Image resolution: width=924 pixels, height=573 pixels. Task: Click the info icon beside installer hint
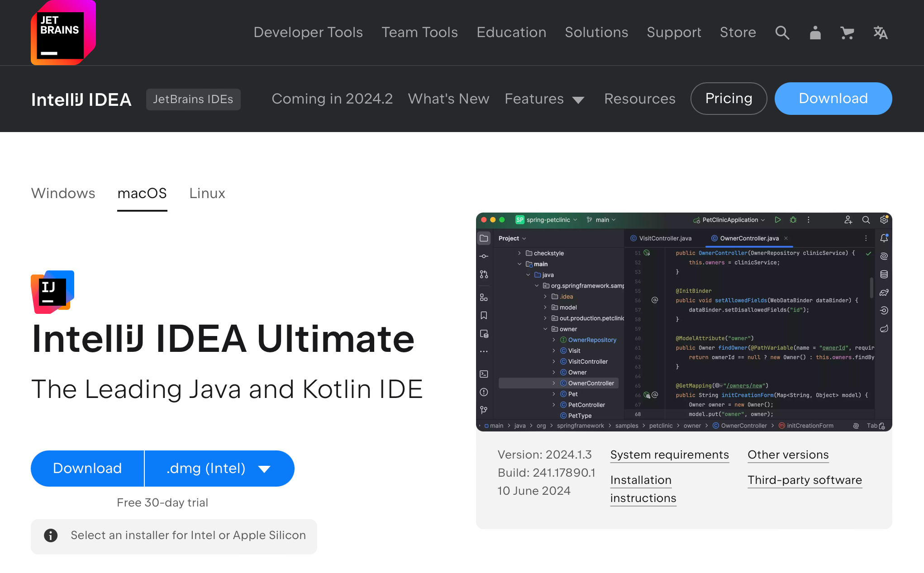coord(51,535)
